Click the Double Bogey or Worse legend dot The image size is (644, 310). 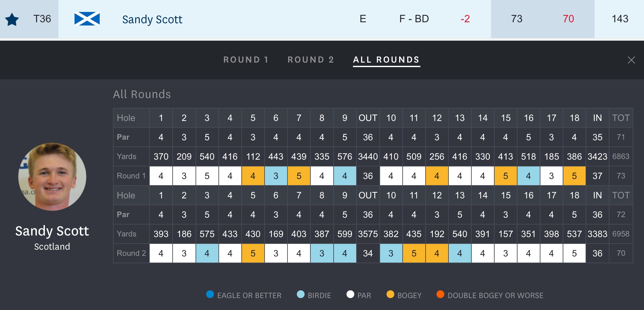[x=440, y=294]
